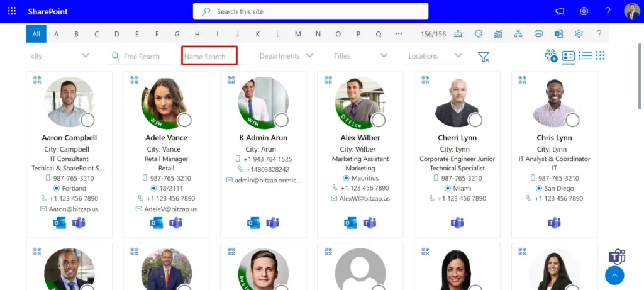Select the All alphabet tab
This screenshot has height=290, width=644.
pos(36,34)
